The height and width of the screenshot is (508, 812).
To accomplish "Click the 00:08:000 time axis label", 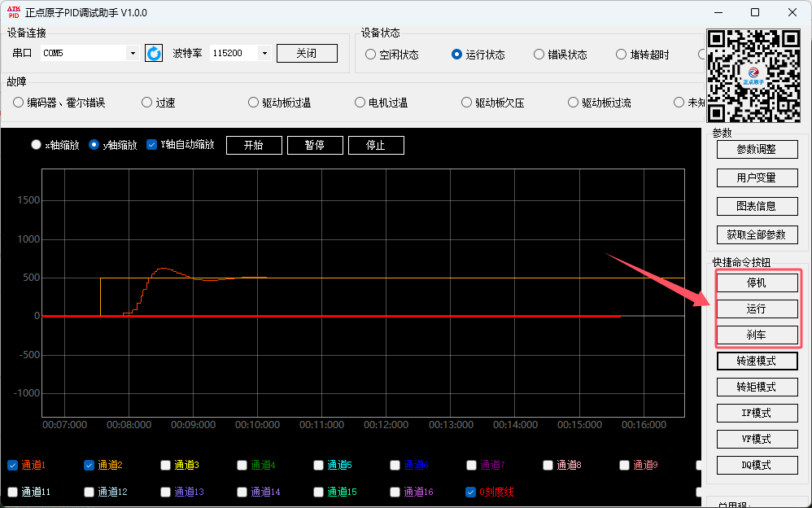I will click(x=129, y=424).
